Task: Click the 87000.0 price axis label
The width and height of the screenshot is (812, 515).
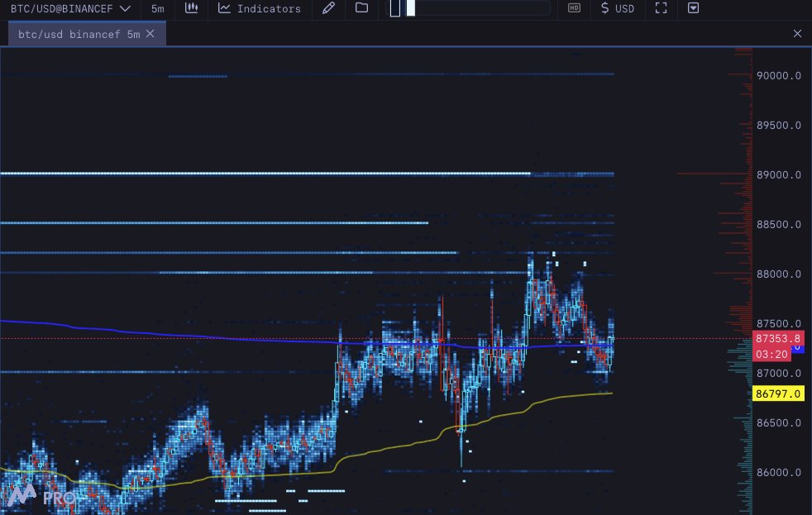Action: (778, 373)
